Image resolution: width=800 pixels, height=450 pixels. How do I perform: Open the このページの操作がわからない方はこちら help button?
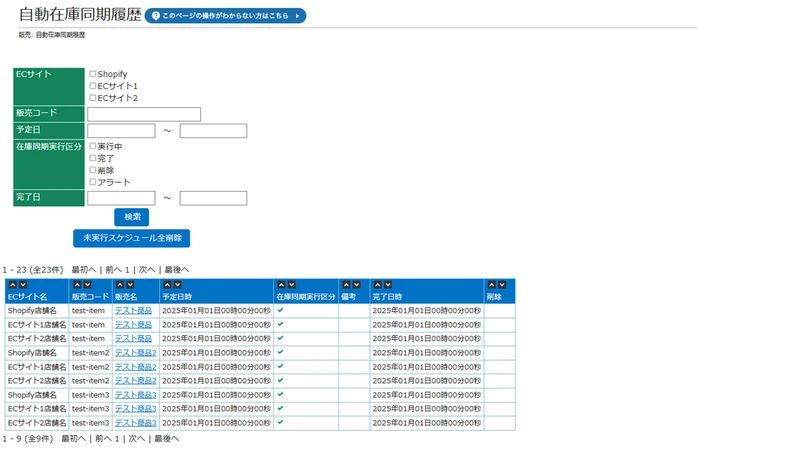(x=226, y=16)
